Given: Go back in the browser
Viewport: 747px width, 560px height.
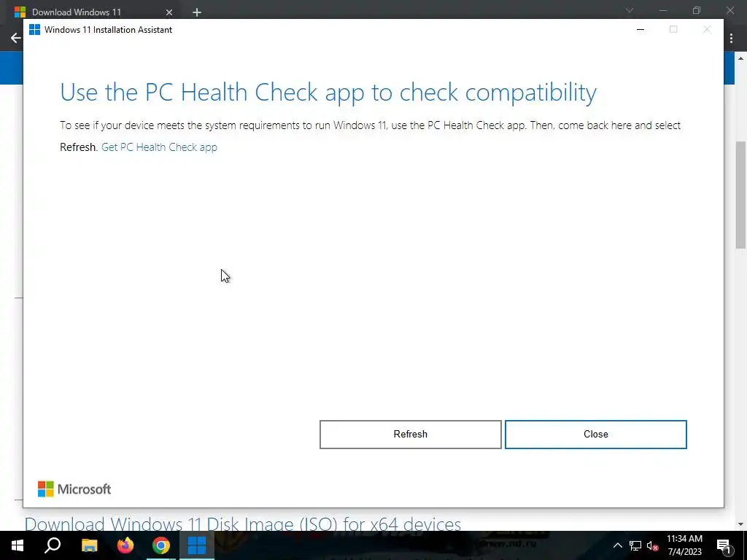Looking at the screenshot, I should [x=16, y=38].
